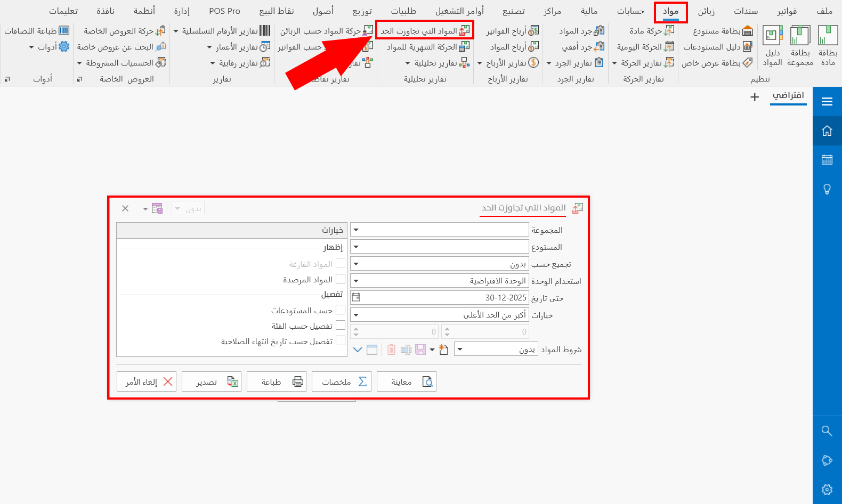Open حركة العروض الخاصة offers movement

click(124, 31)
